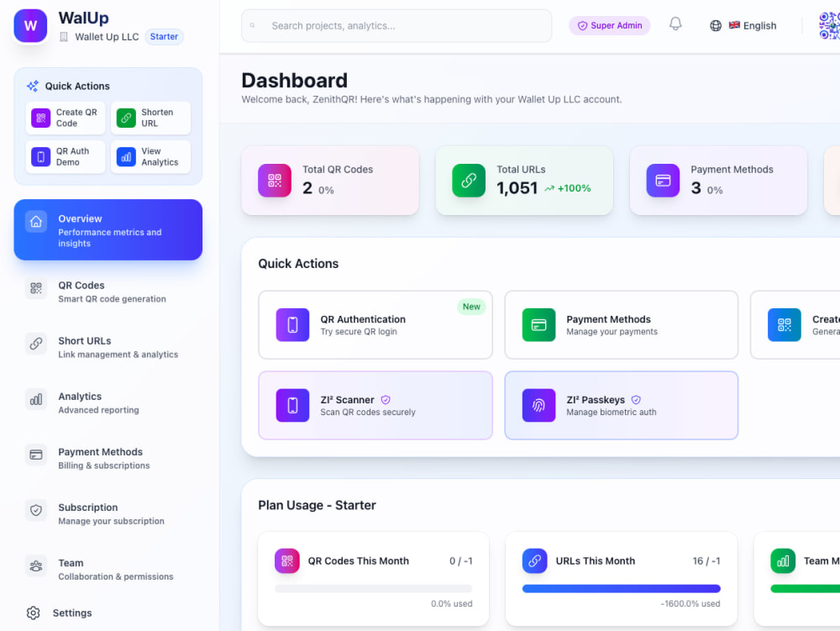Click the Total QR Codes stat card

tap(330, 181)
